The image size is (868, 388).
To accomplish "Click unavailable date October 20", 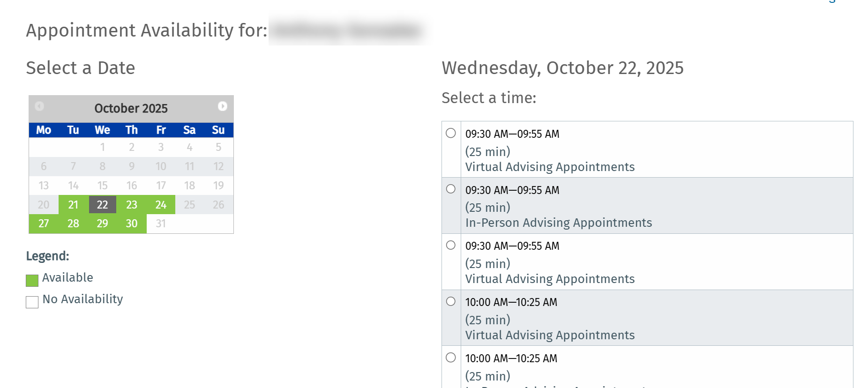I will click(44, 205).
